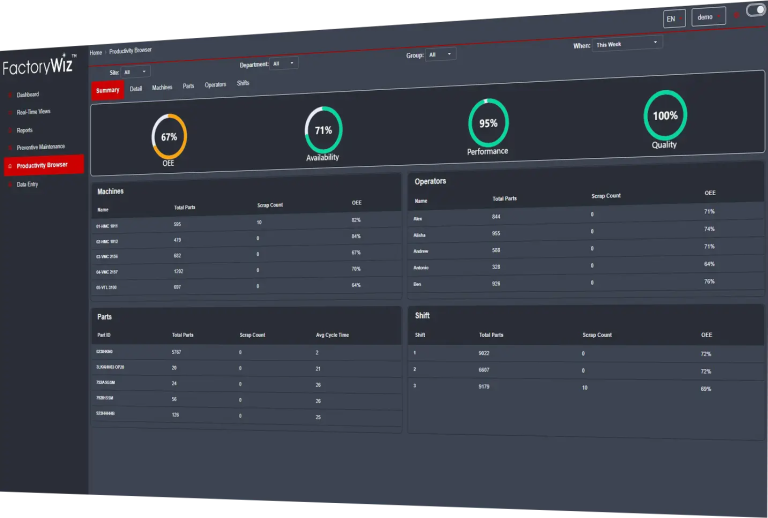Switch to the Operators tab
This screenshot has width=768, height=518.
pyautogui.click(x=215, y=84)
